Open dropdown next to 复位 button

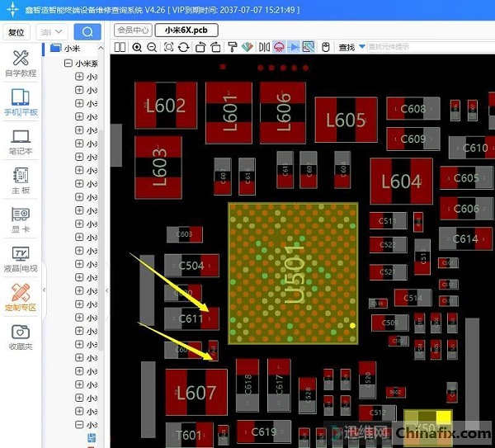tap(52, 32)
